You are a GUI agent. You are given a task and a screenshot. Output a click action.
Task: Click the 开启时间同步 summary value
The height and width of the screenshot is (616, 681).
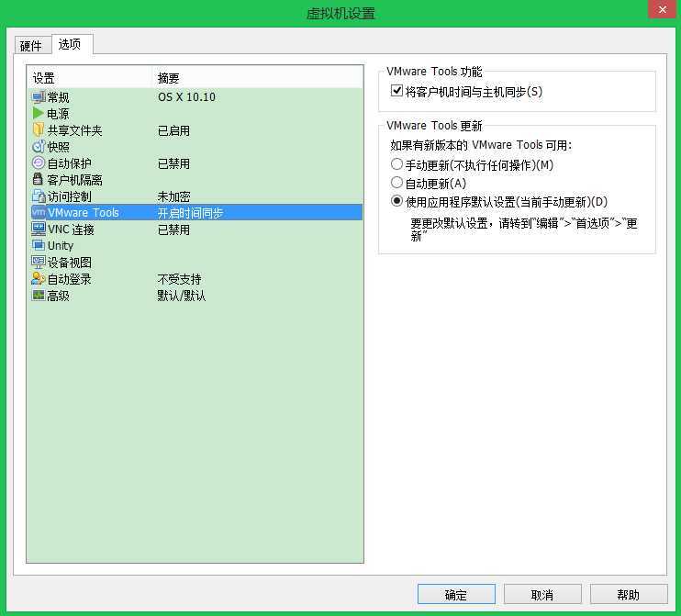point(190,213)
